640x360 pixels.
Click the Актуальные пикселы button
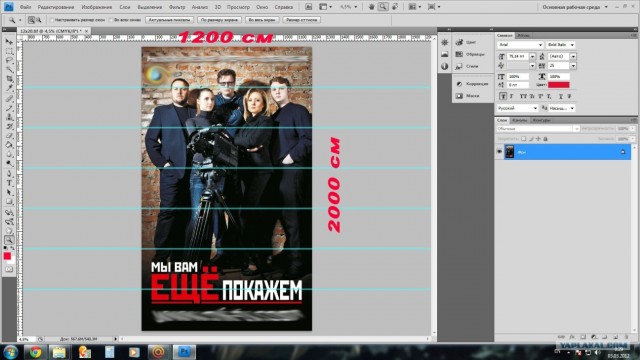[x=169, y=20]
